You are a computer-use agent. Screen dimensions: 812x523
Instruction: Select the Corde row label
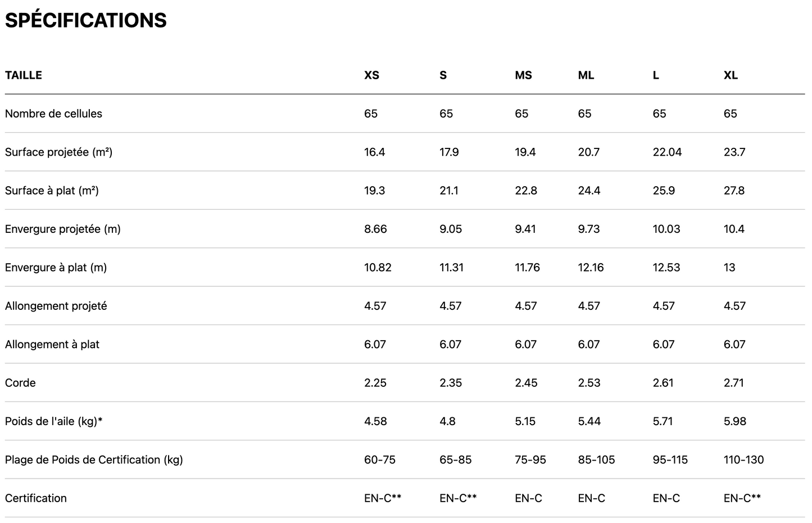(20, 383)
